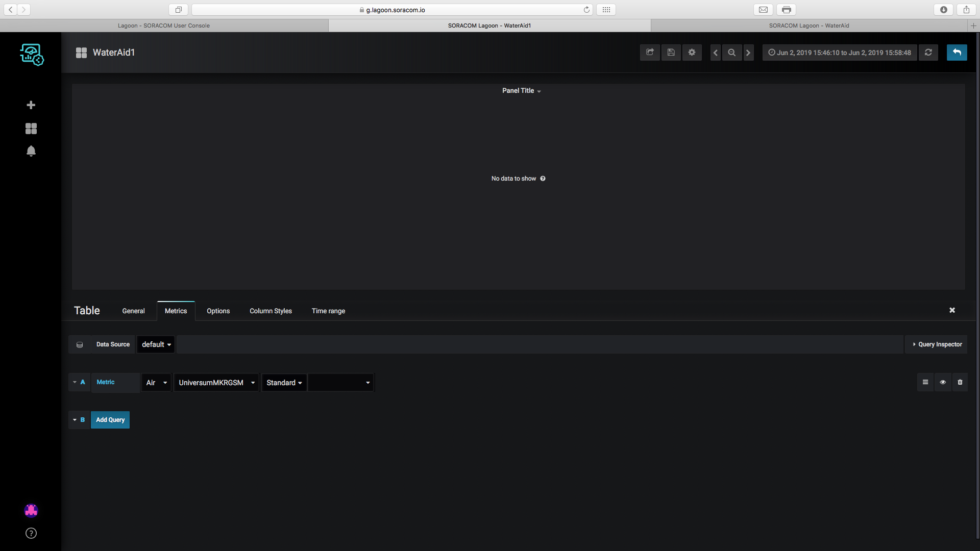Click the create plus icon in sidebar
The width and height of the screenshot is (980, 551).
point(31,105)
